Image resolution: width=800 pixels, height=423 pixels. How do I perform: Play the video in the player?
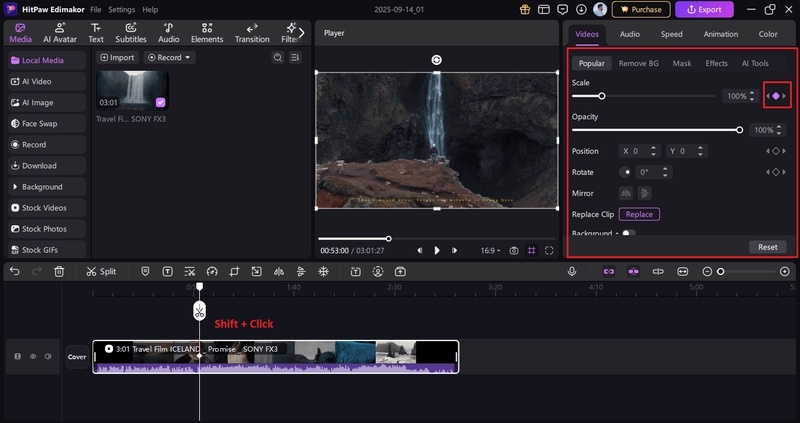(x=437, y=251)
